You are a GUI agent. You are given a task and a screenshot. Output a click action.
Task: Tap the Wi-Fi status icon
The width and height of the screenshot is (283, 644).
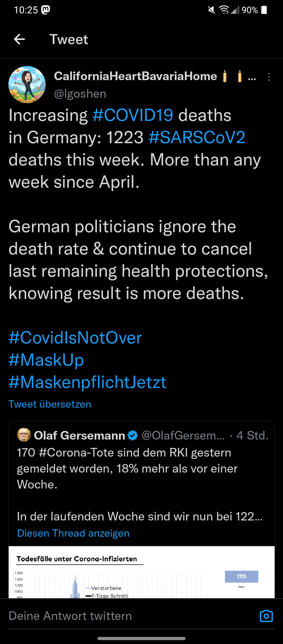[224, 10]
